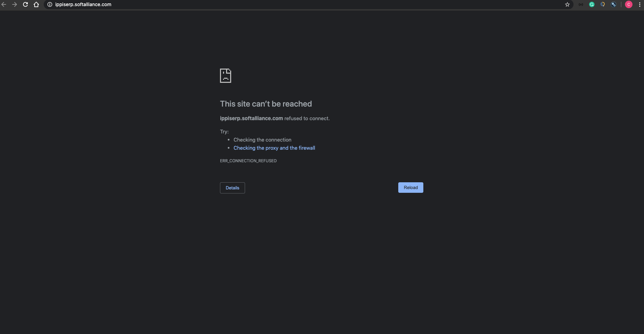Screen dimensions: 644x334
Task: Open the blue circular screenshot extension
Action: [603, 4]
